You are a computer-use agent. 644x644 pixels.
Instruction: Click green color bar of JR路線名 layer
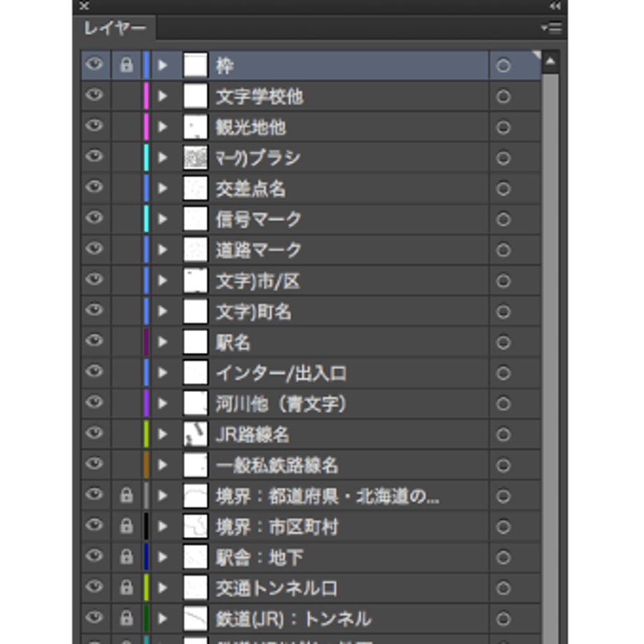pyautogui.click(x=146, y=434)
